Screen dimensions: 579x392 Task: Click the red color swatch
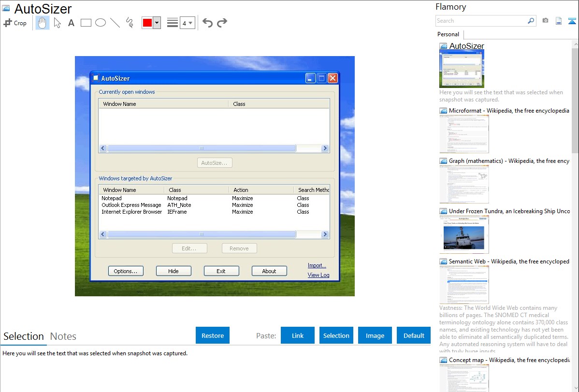tap(147, 23)
